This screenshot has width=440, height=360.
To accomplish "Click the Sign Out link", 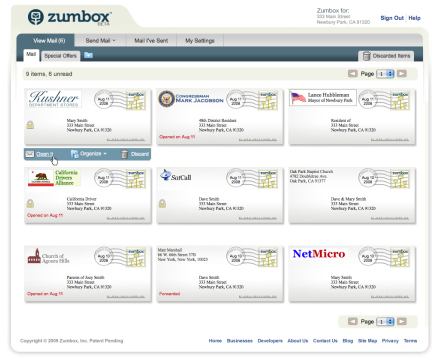I will (392, 18).
